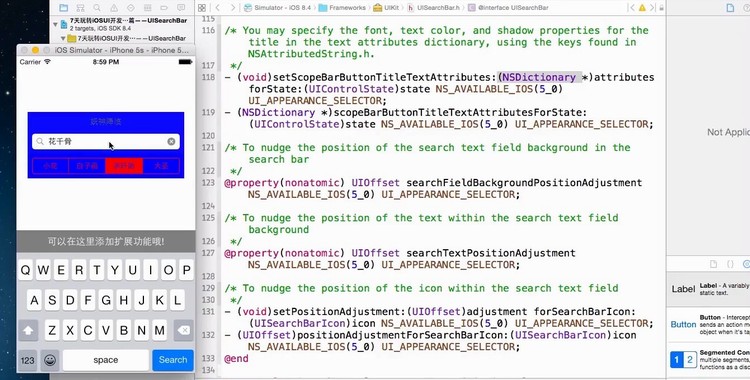Select the red highlighted scope bar segment
The height and width of the screenshot is (380, 750).
coord(124,166)
